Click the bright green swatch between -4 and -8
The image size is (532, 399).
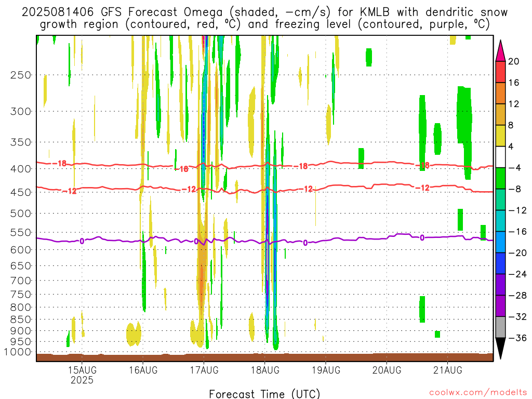pos(500,179)
